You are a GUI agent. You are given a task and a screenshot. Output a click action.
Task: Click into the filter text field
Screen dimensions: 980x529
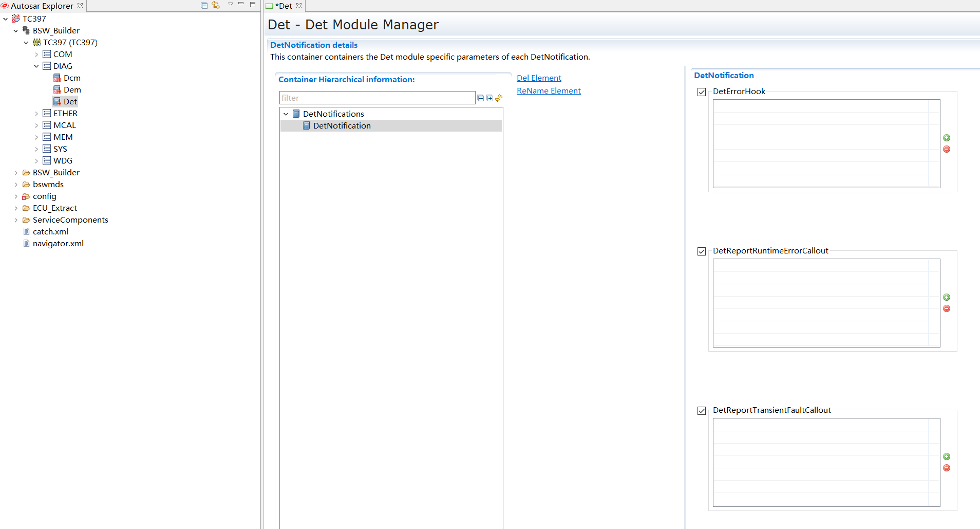click(x=377, y=98)
